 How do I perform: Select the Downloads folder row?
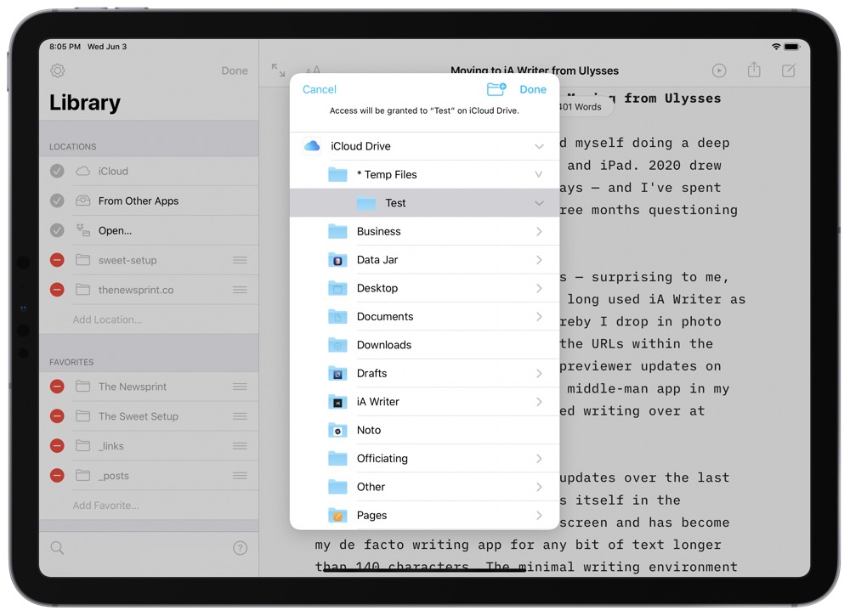[x=424, y=345]
